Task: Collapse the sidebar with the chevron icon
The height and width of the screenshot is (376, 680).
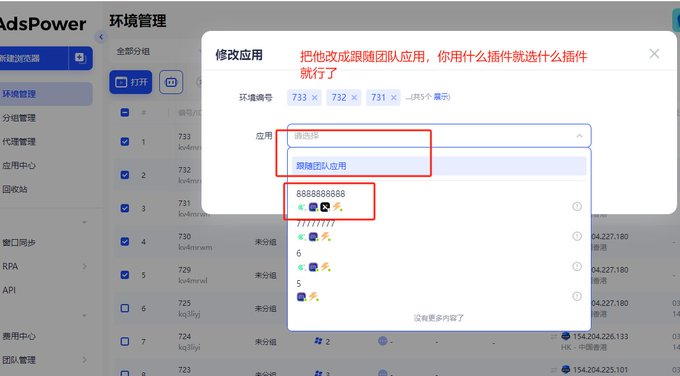Action: tap(101, 37)
